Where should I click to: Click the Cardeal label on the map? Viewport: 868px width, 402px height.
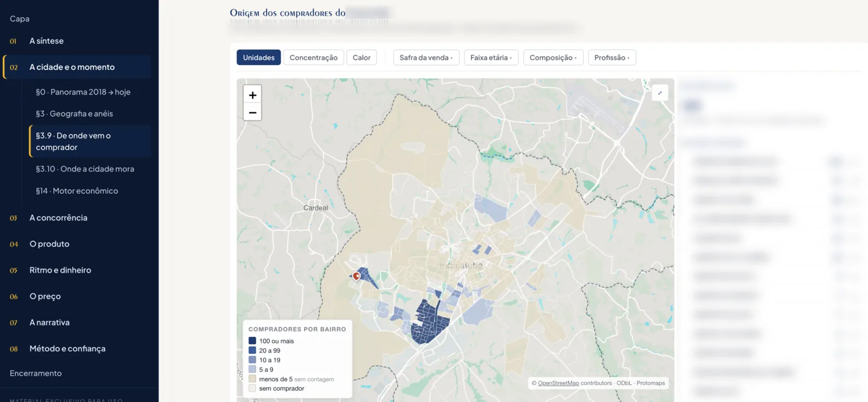pyautogui.click(x=316, y=208)
